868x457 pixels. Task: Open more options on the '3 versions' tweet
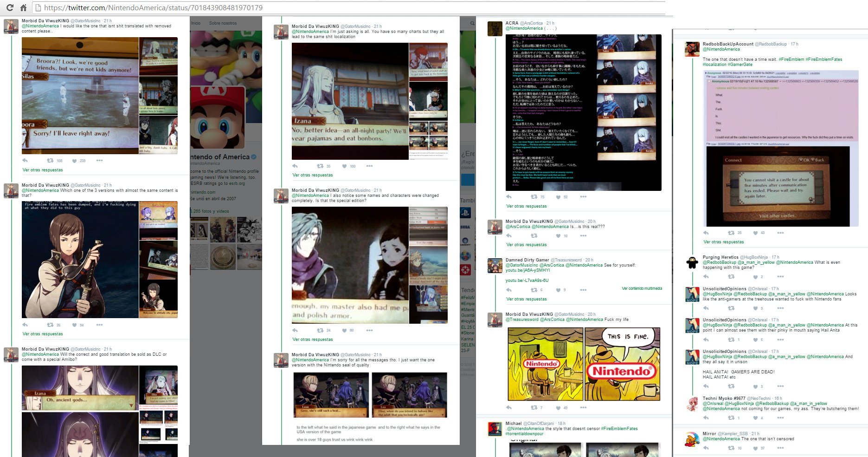(x=99, y=325)
